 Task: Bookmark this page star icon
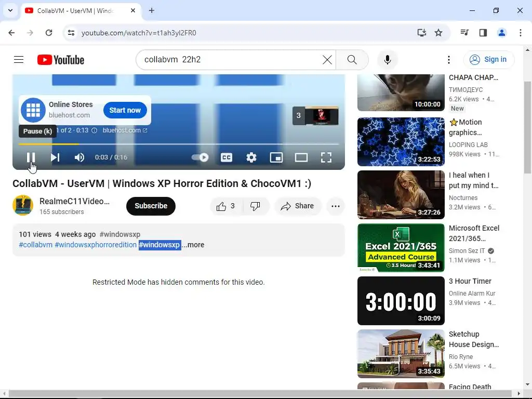tap(438, 33)
